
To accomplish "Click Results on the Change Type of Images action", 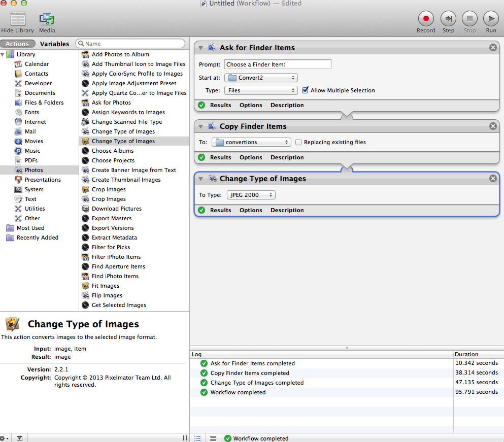I will [220, 210].
